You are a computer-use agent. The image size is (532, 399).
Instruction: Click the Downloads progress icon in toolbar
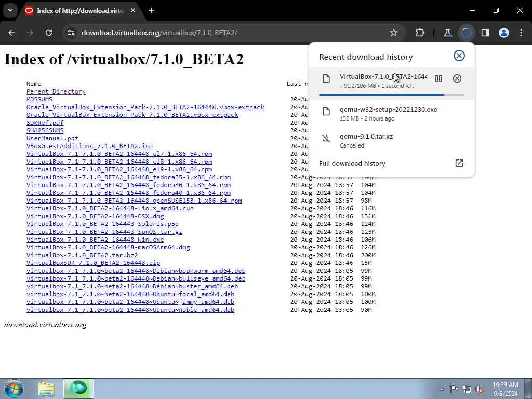467,33
